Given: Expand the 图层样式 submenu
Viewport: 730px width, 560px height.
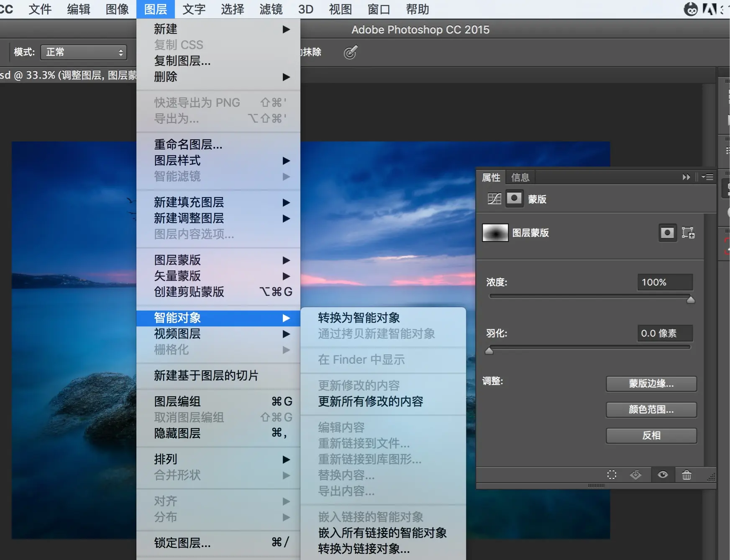Looking at the screenshot, I should tap(218, 160).
